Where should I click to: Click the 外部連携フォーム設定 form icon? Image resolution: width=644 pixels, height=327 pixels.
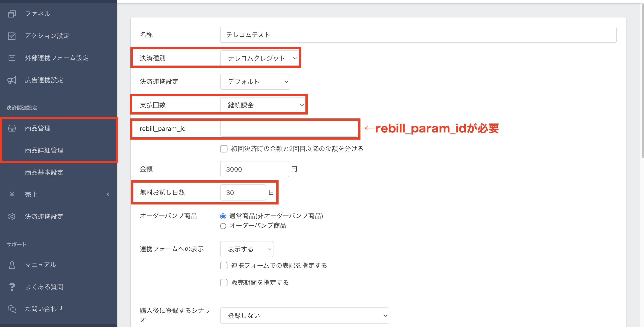(x=12, y=58)
